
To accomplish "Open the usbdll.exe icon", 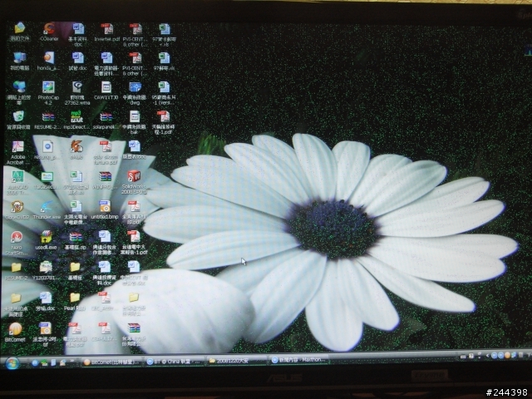I will point(47,240).
